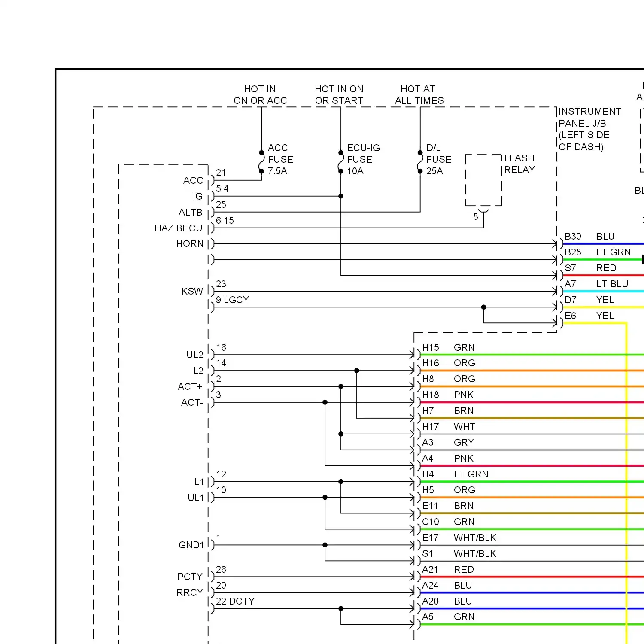Click the "IG" terminal name
Screen dimensions: 644x644
(x=197, y=196)
